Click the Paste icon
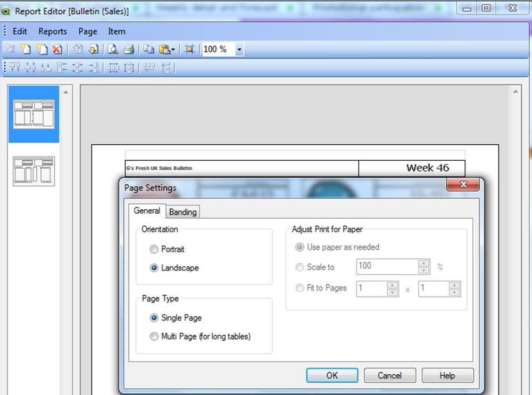This screenshot has height=395, width=532. click(x=164, y=48)
